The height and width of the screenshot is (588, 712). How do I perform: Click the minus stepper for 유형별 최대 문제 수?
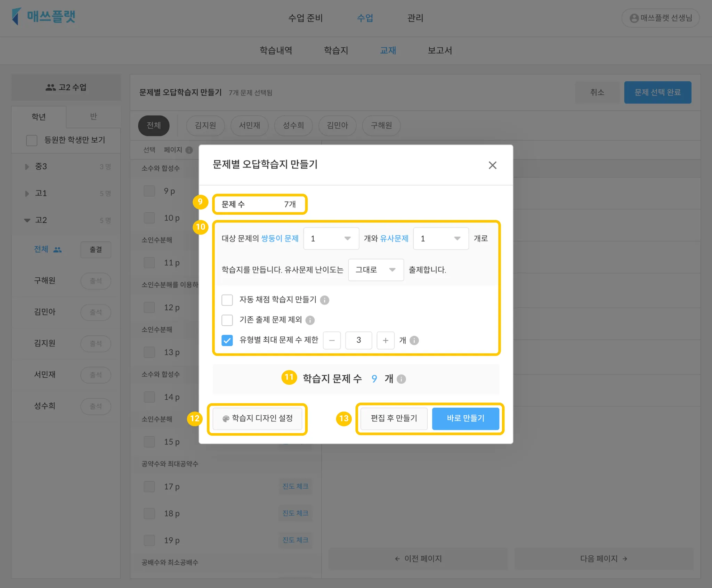pyautogui.click(x=332, y=340)
